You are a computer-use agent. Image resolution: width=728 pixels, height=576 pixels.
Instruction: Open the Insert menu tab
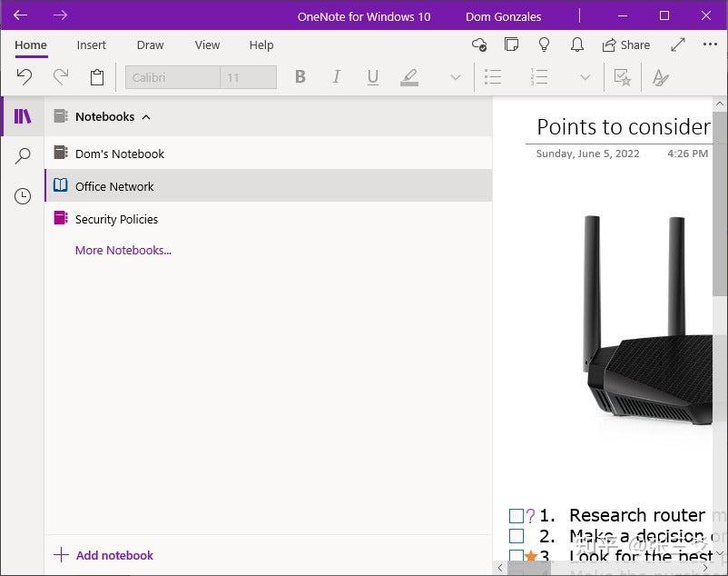(x=91, y=45)
